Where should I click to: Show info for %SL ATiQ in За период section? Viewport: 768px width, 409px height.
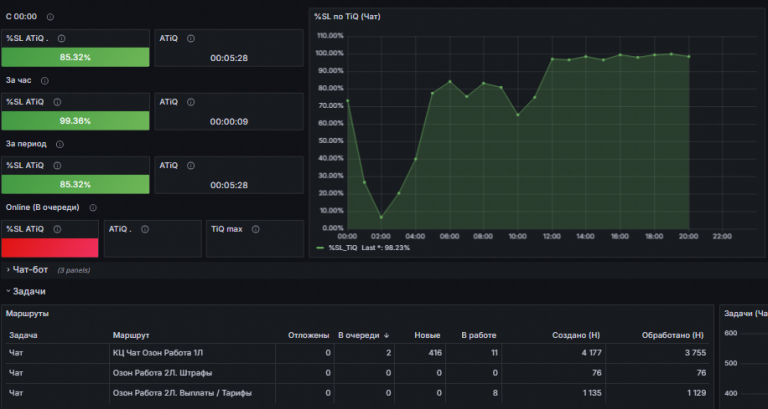[57, 166]
